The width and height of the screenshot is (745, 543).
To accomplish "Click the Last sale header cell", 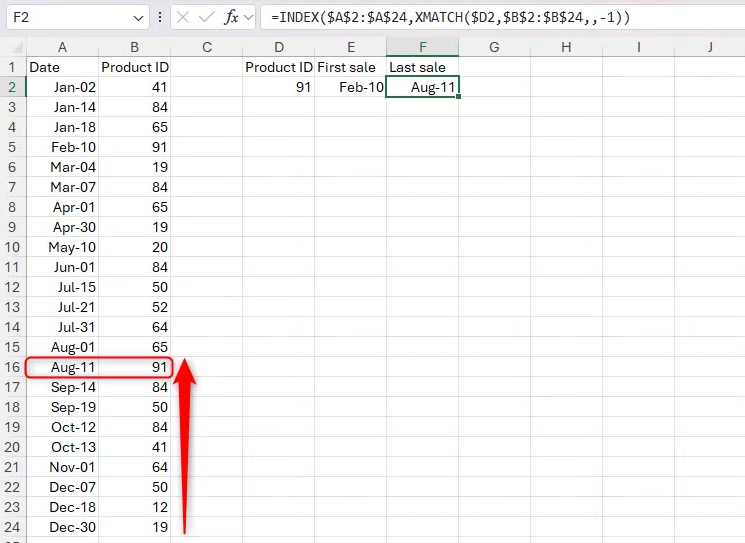I will coord(423,67).
